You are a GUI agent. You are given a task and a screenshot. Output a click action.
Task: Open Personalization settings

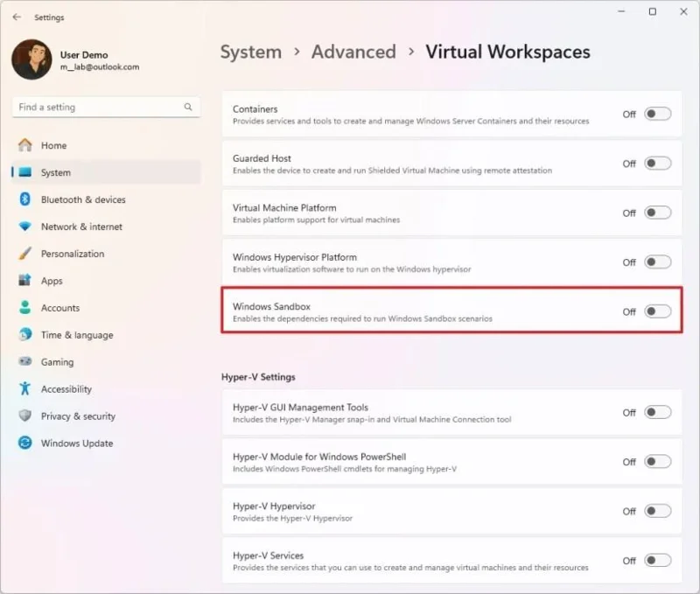pos(106,254)
